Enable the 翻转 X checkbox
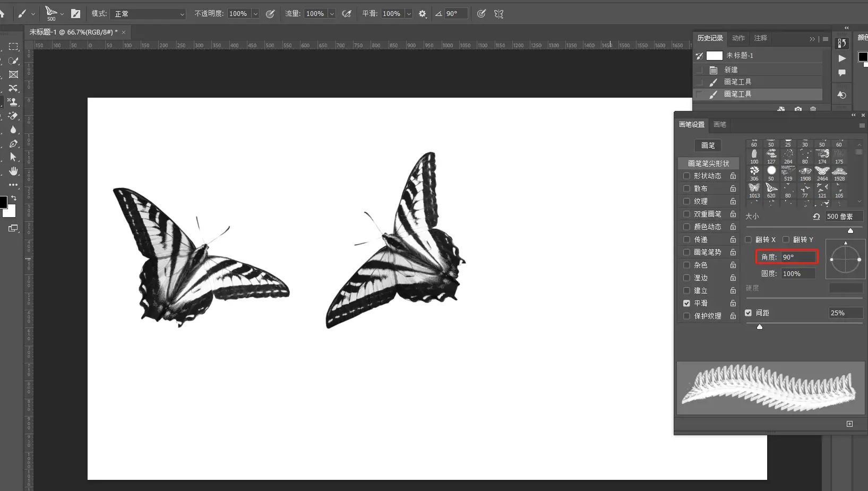Screen dimensions: 868x491 [749, 239]
